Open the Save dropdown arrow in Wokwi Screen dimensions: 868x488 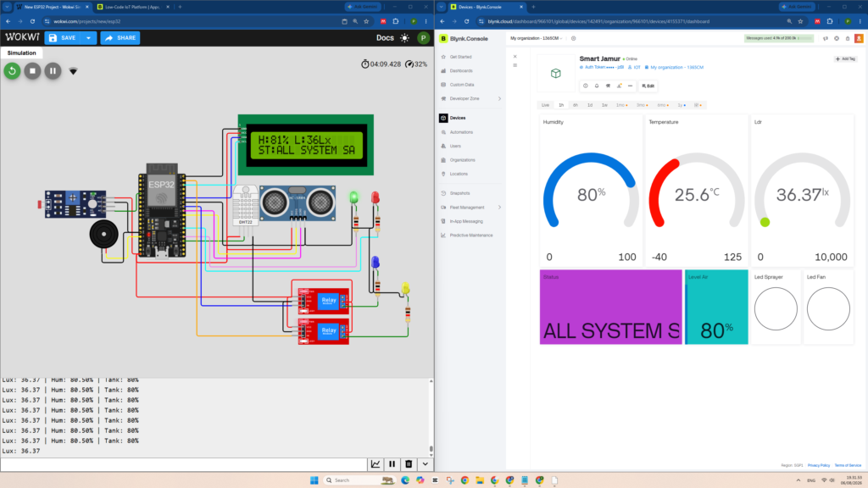[x=88, y=38]
